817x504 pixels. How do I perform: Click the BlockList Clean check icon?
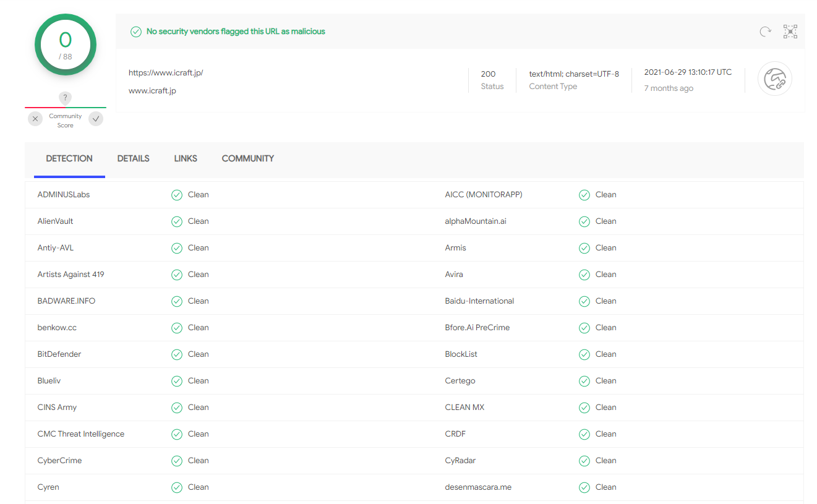(x=584, y=354)
